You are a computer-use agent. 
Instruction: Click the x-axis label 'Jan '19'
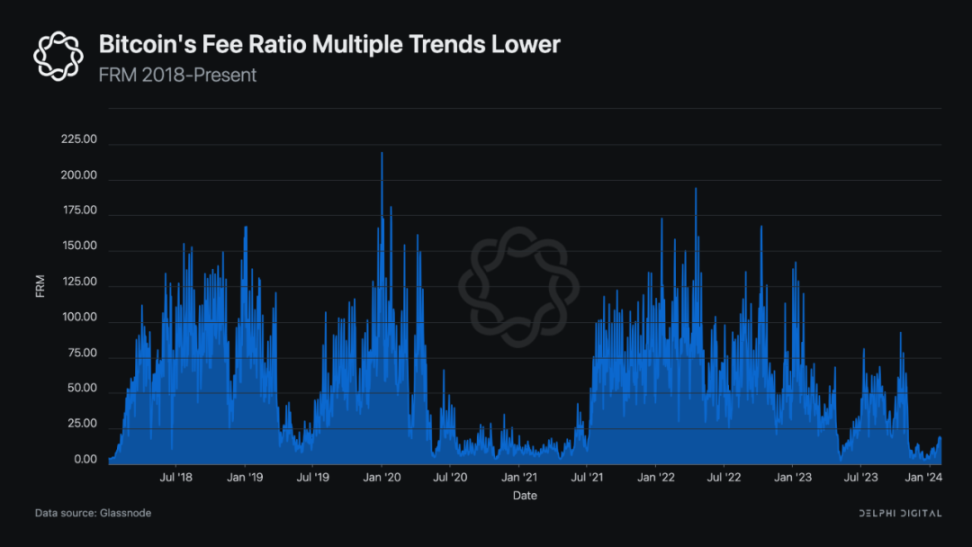pos(245,478)
